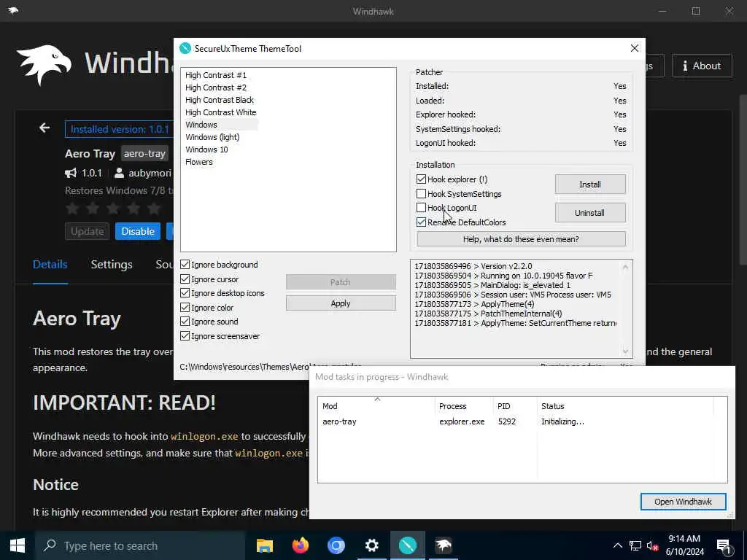Image resolution: width=747 pixels, height=560 pixels.
Task: Enable Hook LogonUI checkbox
Action: coord(421,208)
